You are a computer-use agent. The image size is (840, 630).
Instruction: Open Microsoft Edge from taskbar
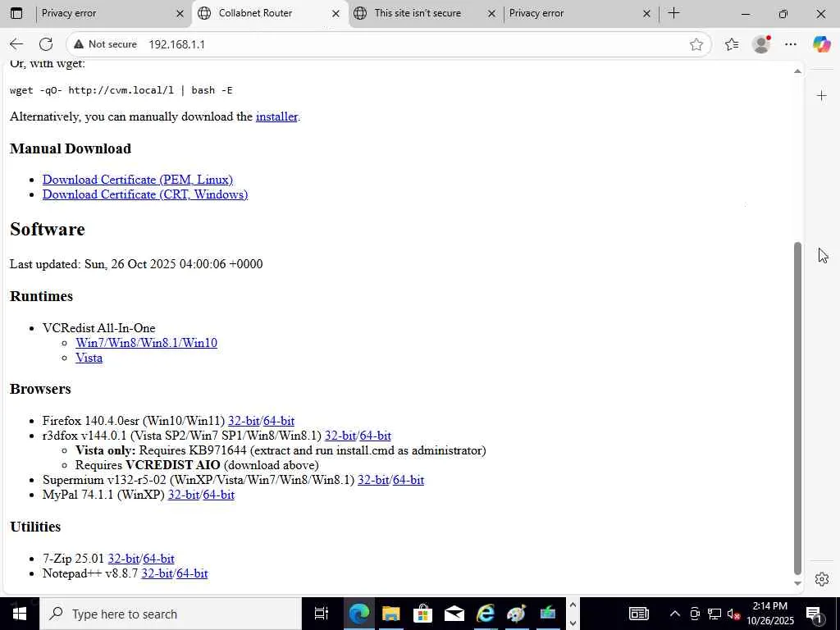pos(359,614)
